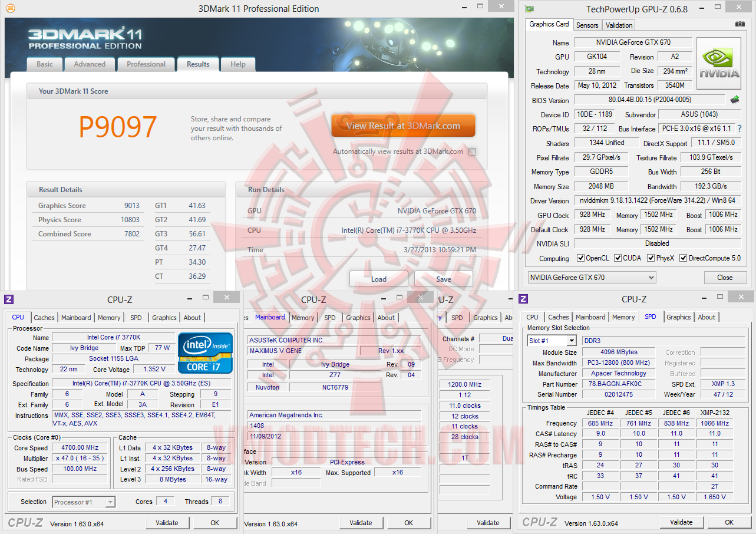
Task: Select the Results tab in 3DMark 11
Action: [198, 64]
